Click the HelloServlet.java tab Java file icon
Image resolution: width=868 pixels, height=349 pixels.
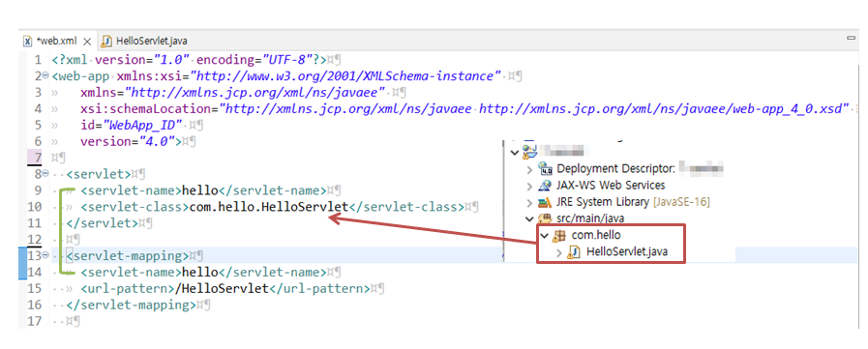106,42
